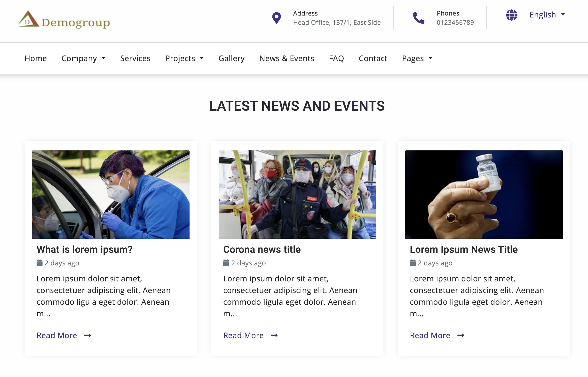The width and height of the screenshot is (588, 377).
Task: Click arrow icon beside What is lorem ipsum? Read More
Action: click(87, 335)
